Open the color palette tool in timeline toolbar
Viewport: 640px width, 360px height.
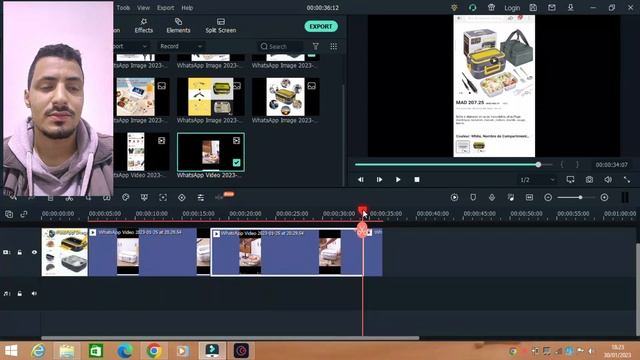126,198
